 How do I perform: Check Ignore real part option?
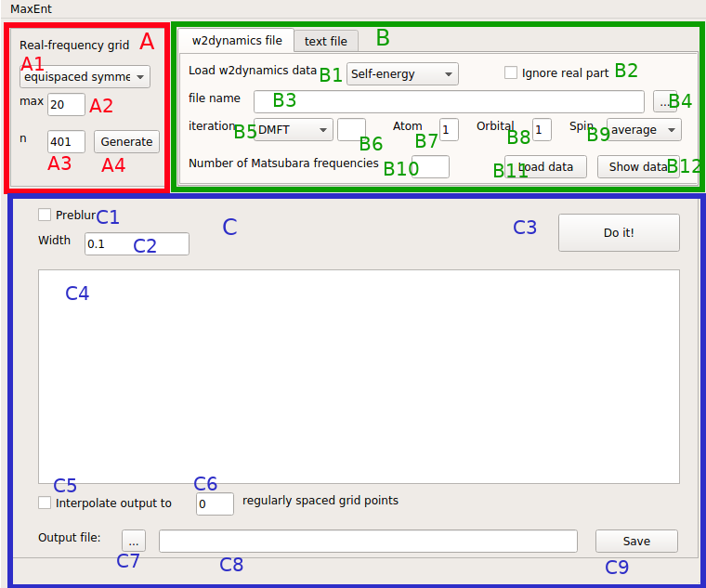tap(511, 72)
